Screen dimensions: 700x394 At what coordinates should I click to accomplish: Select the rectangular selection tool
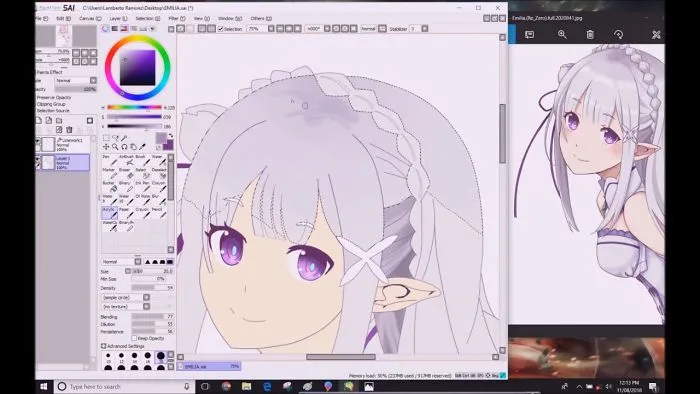(106, 138)
